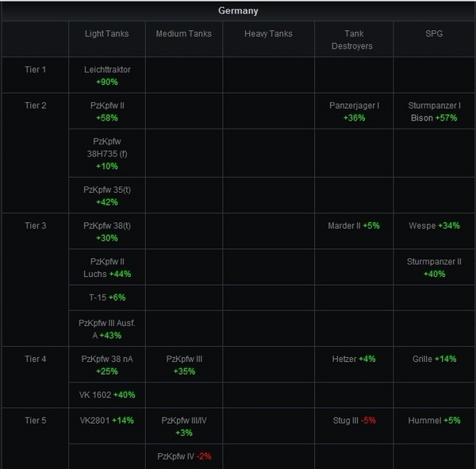The image size is (476, 469).
Task: Click the VK 1602 +40% cell
Action: 107,395
